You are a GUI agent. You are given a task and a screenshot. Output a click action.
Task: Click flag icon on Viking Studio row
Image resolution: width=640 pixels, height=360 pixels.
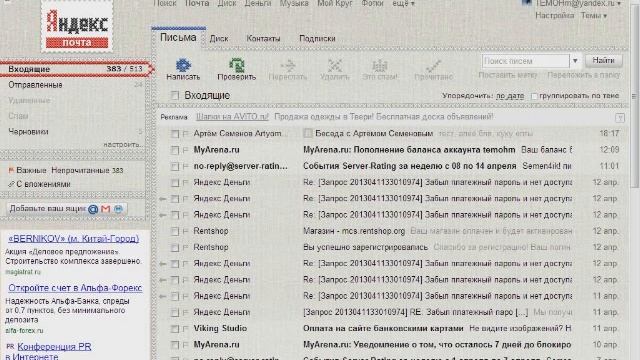click(x=186, y=329)
